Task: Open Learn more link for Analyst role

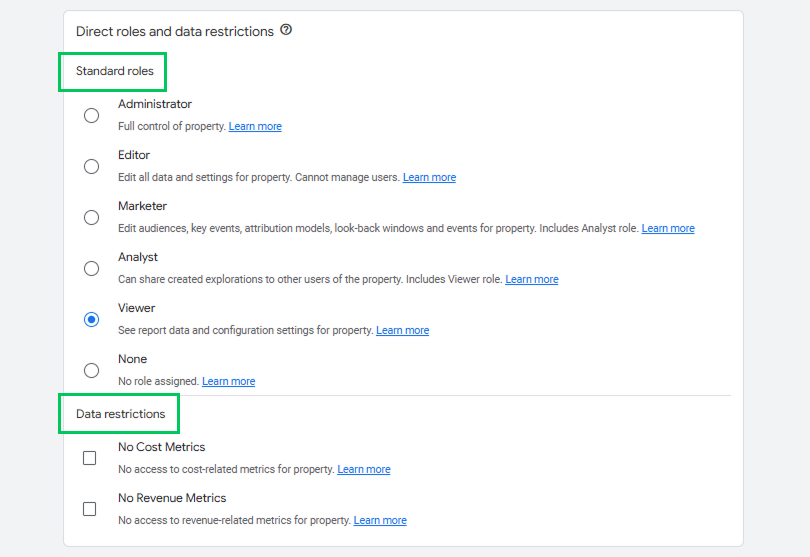Action: click(x=532, y=280)
